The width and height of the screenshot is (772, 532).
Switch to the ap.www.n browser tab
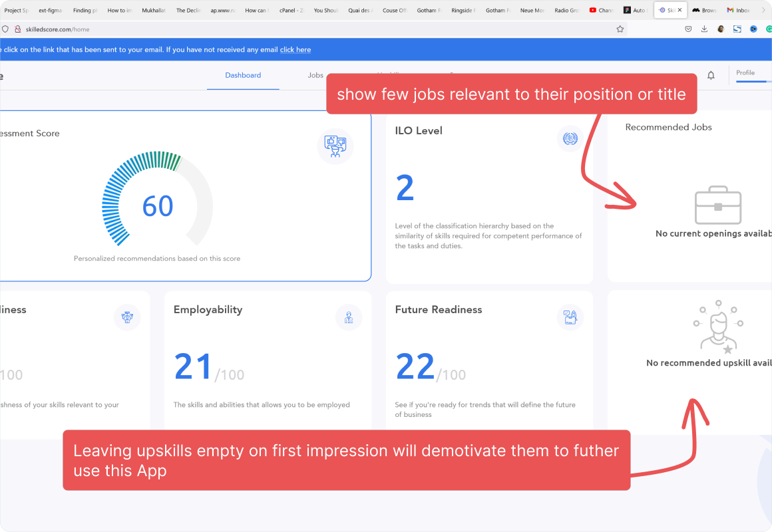(222, 10)
